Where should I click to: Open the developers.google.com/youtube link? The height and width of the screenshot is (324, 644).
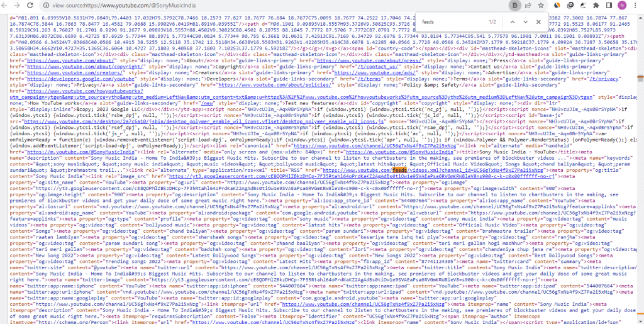pos(80,79)
